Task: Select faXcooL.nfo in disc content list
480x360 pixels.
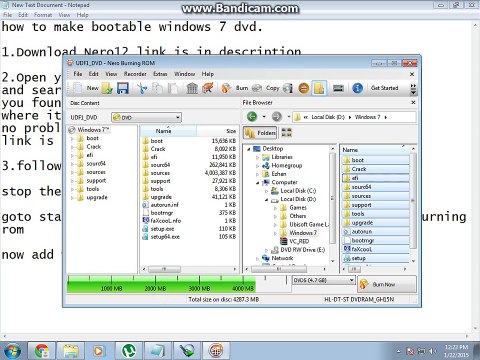Action: [x=166, y=221]
